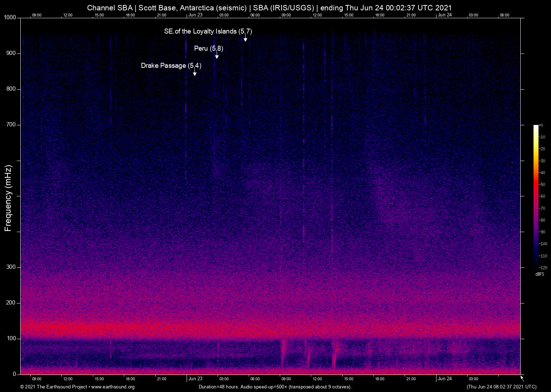Click the dBFS color scale bar
This screenshot has width=551, height=392.
536,196
